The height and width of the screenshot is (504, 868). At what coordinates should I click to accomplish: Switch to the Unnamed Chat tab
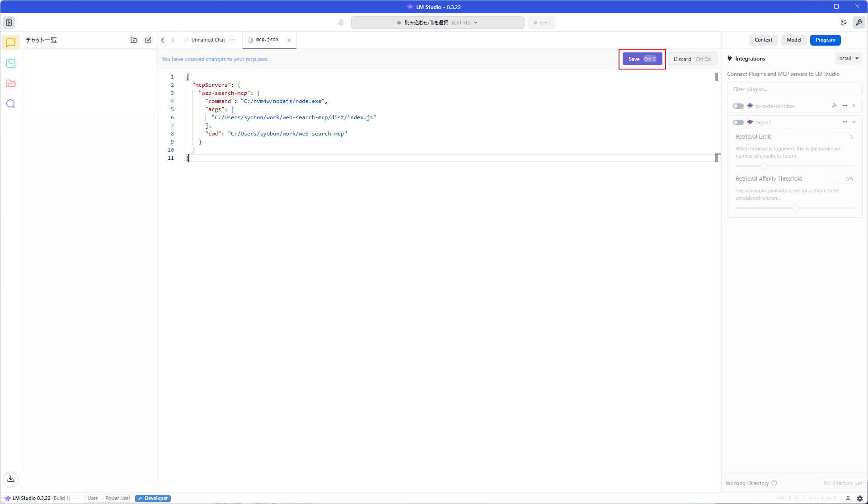pos(208,40)
